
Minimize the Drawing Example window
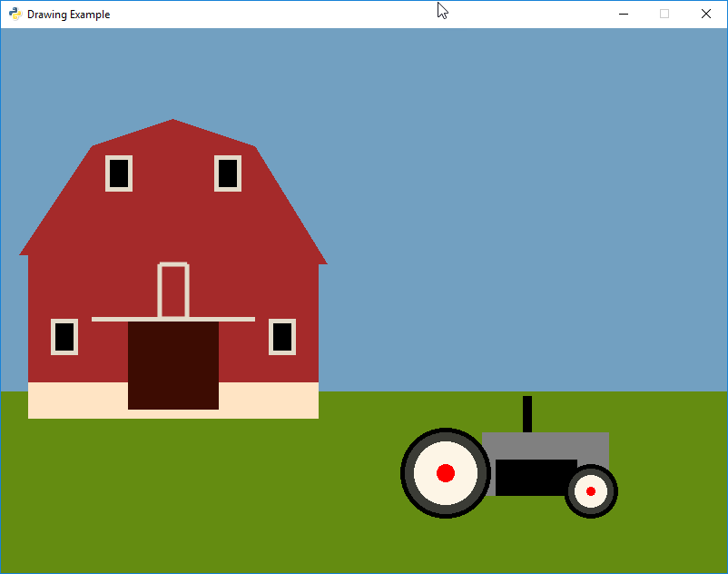pyautogui.click(x=624, y=14)
